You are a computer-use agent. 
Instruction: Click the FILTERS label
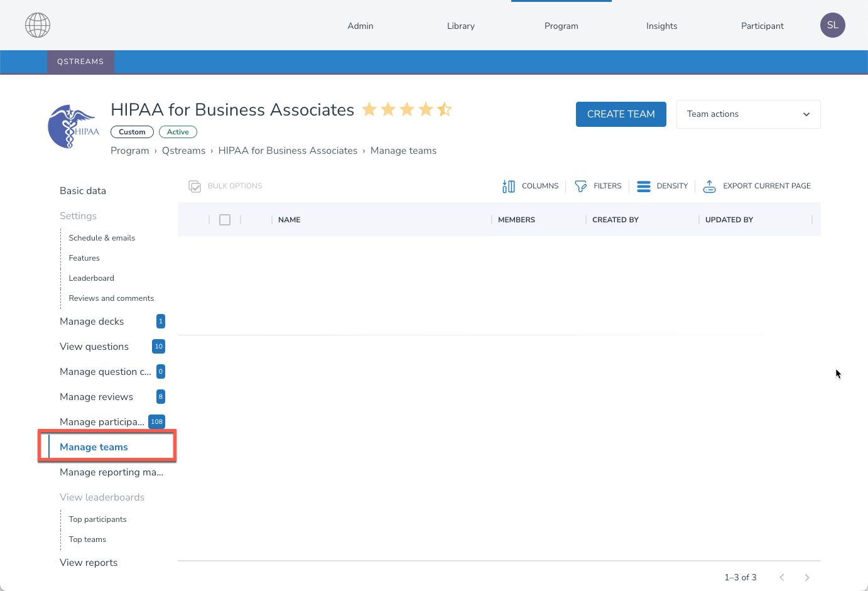click(x=607, y=186)
